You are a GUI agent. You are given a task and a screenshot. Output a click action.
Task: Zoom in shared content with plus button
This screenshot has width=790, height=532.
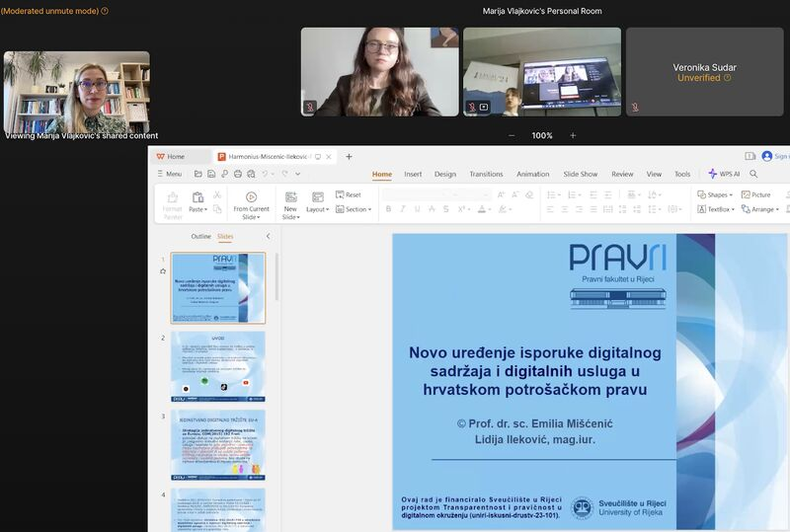tap(573, 135)
